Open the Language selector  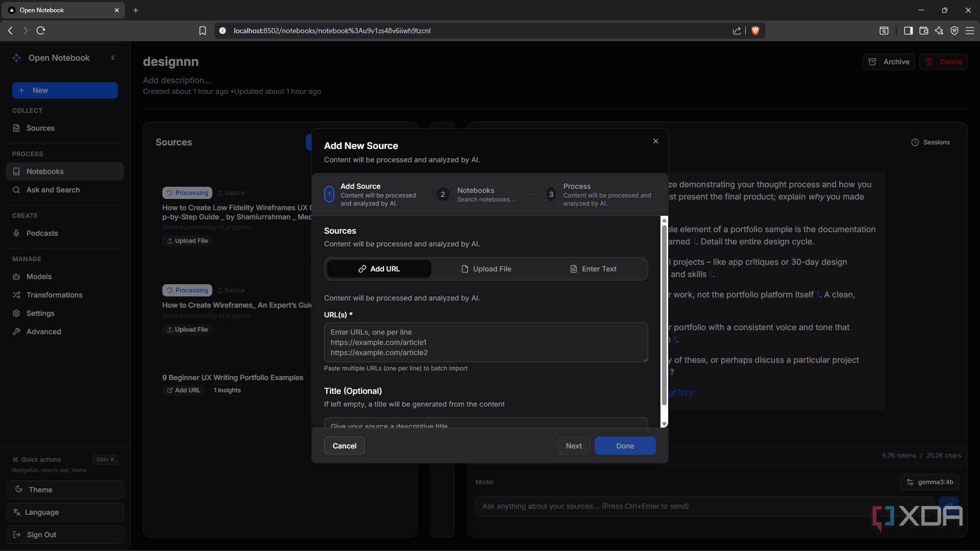click(x=65, y=512)
